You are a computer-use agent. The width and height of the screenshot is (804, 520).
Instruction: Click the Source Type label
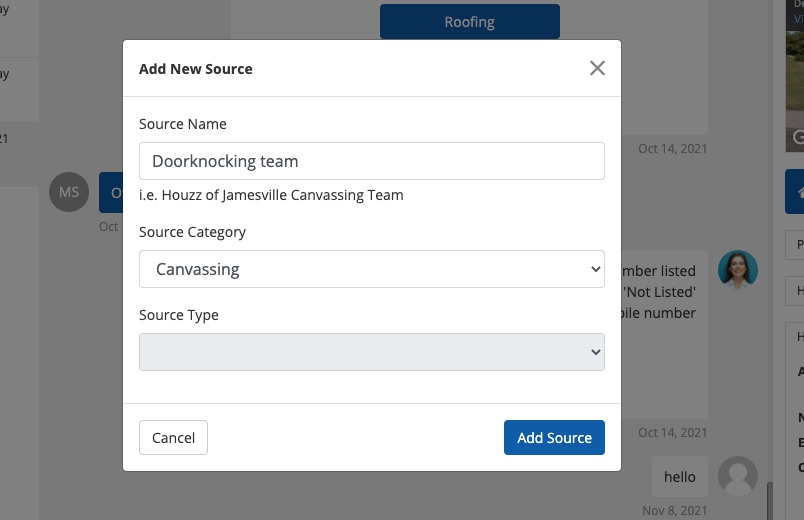[179, 315]
